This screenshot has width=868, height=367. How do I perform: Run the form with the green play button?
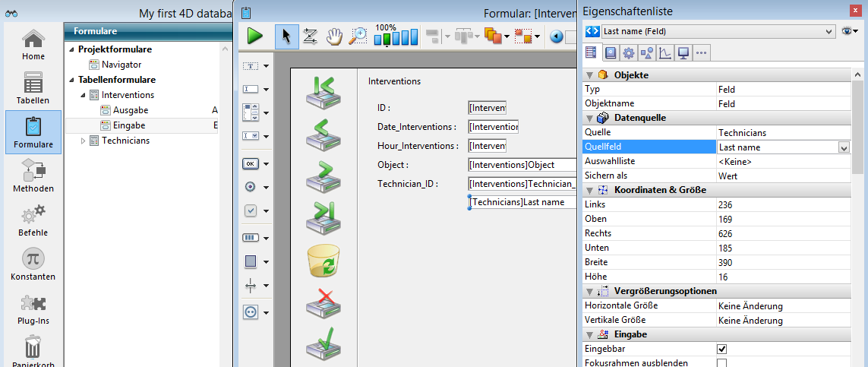[254, 36]
